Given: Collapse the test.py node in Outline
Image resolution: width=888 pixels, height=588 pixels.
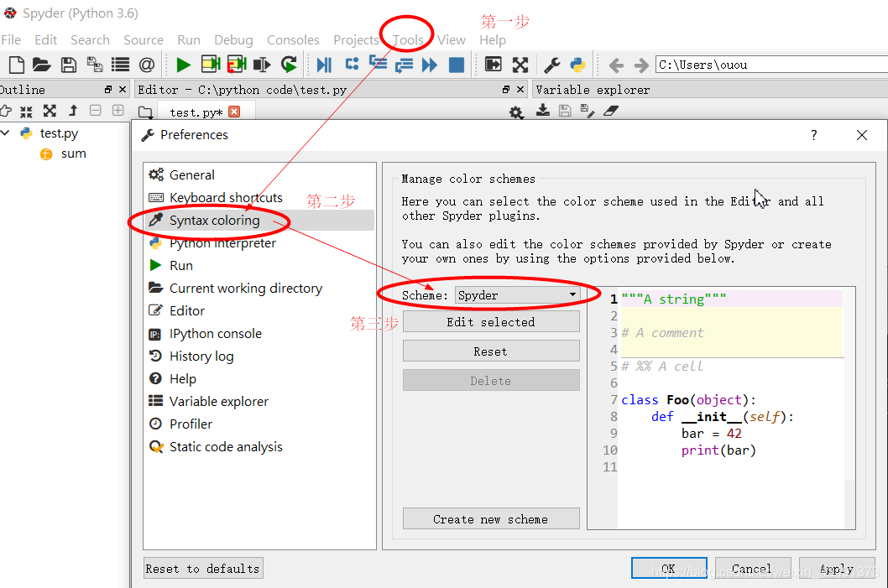Looking at the screenshot, I should point(6,133).
